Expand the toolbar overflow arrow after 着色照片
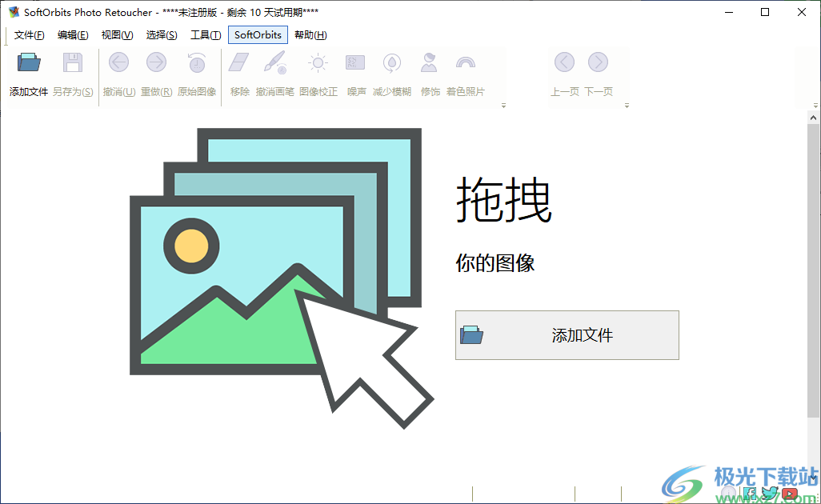 pos(503,105)
